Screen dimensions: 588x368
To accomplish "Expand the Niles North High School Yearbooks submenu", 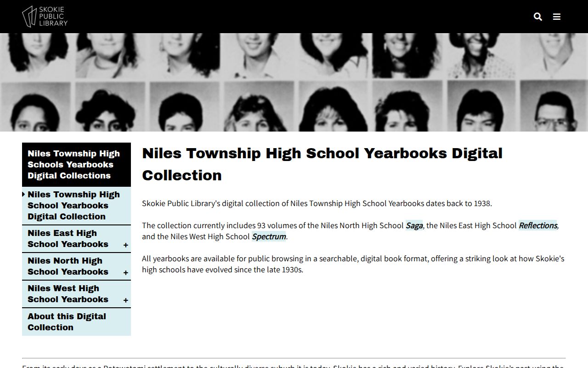I will 125,273.
